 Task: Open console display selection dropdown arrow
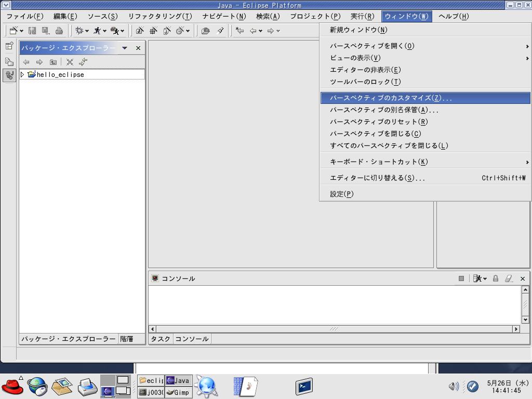click(x=485, y=279)
